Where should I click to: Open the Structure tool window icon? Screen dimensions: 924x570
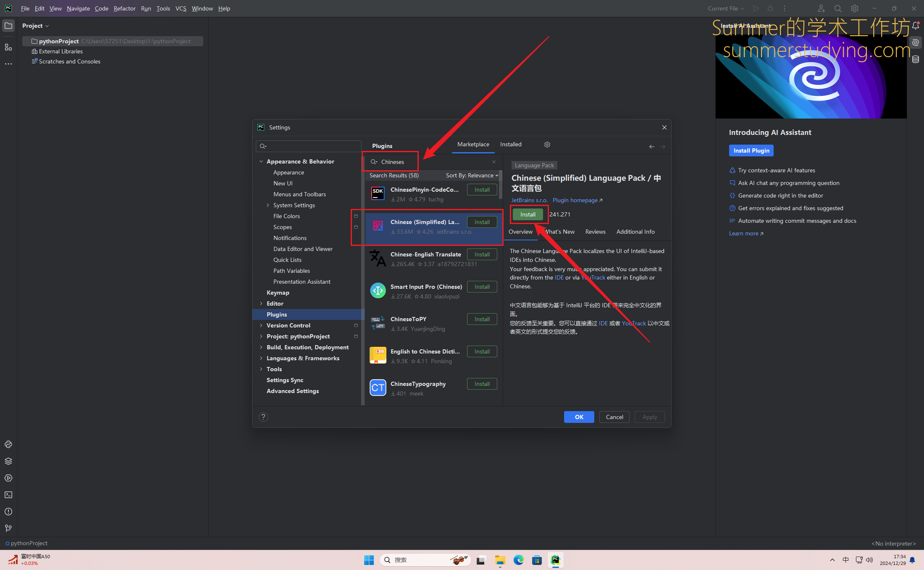(x=8, y=47)
